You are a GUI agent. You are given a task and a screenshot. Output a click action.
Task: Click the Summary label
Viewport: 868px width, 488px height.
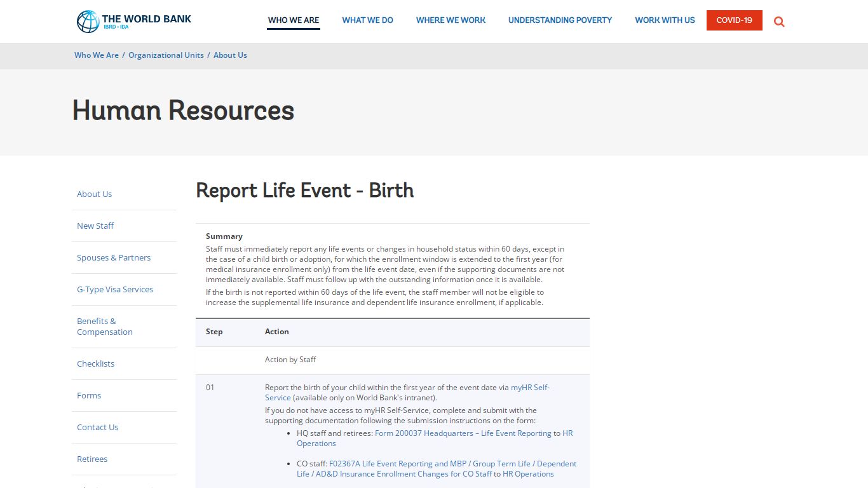click(x=224, y=236)
